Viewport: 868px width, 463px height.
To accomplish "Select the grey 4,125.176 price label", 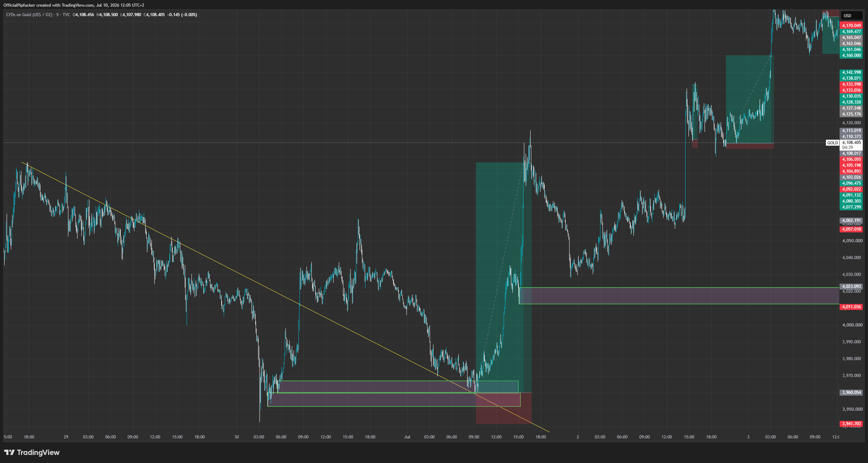I will pyautogui.click(x=851, y=114).
